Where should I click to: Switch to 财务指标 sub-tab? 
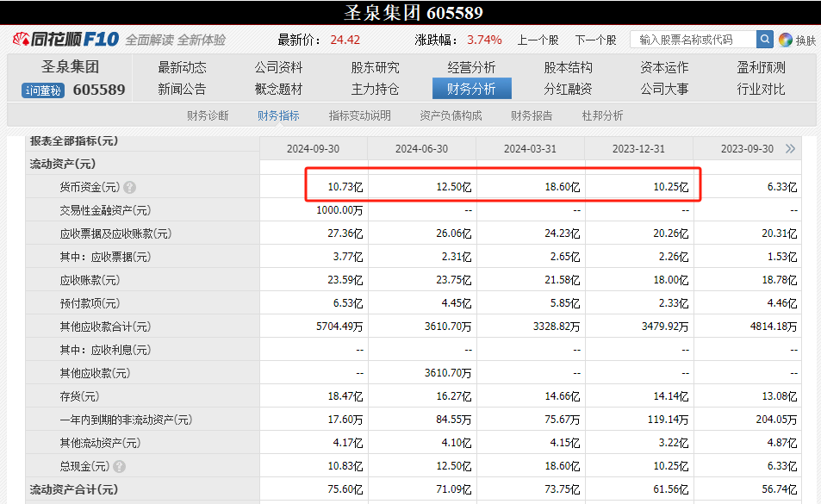click(278, 115)
